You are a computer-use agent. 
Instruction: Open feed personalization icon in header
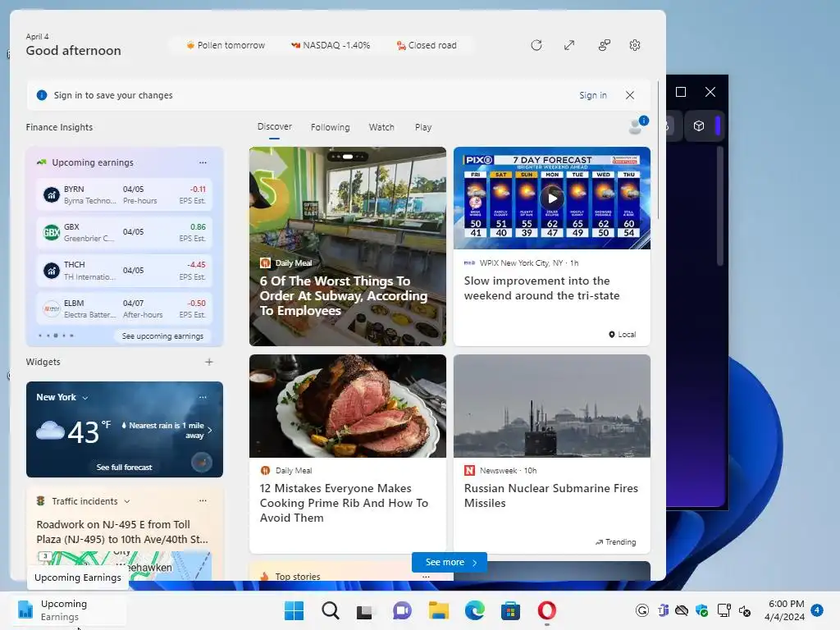pyautogui.click(x=605, y=46)
